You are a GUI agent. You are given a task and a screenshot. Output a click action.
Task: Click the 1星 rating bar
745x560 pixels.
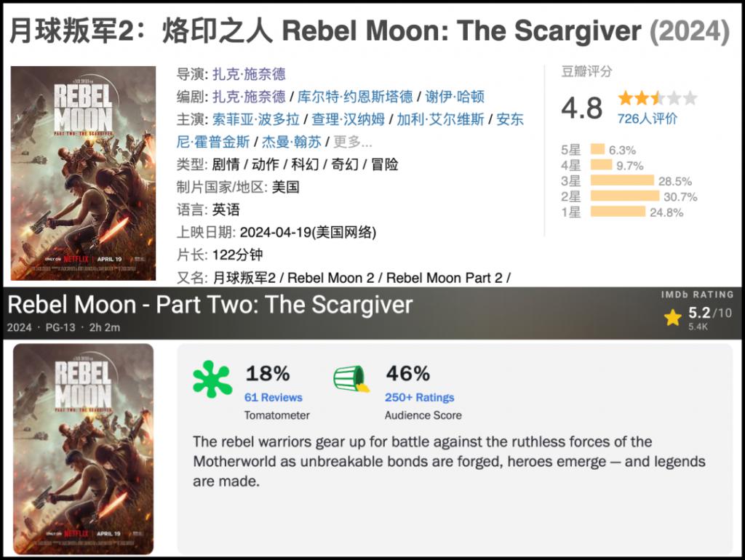pyautogui.click(x=618, y=212)
